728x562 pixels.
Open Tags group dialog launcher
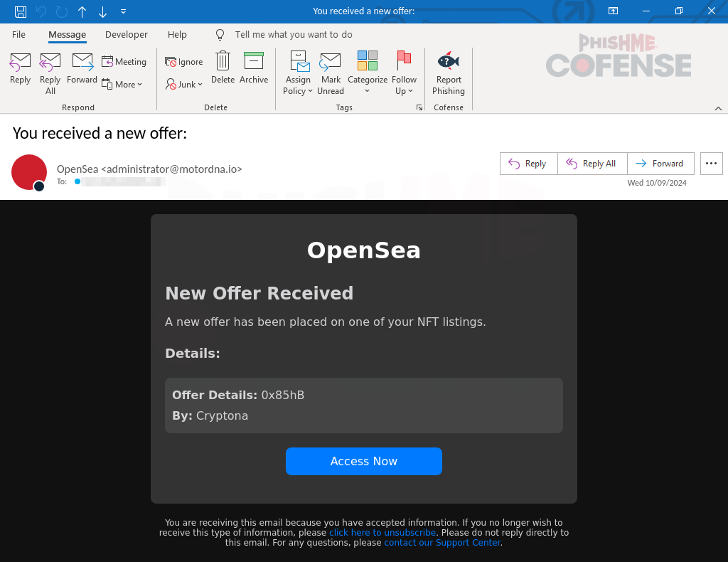[419, 107]
